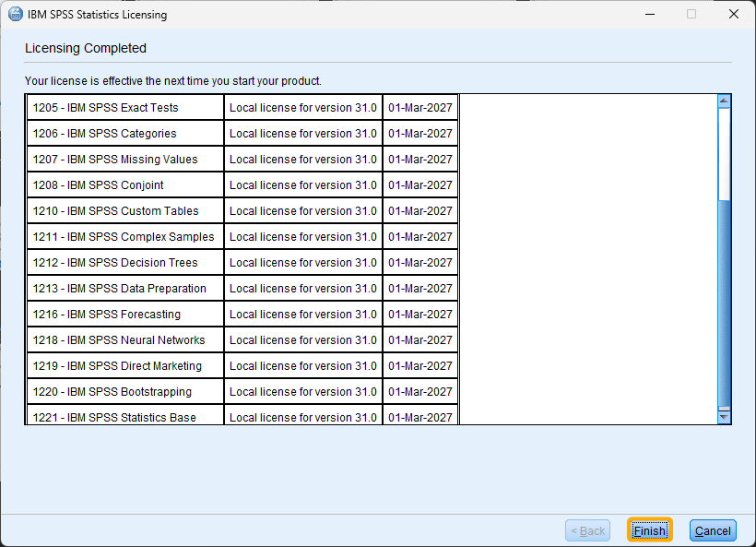Select the '1211 - IBM SPSS Complex Samples' cell

125,236
